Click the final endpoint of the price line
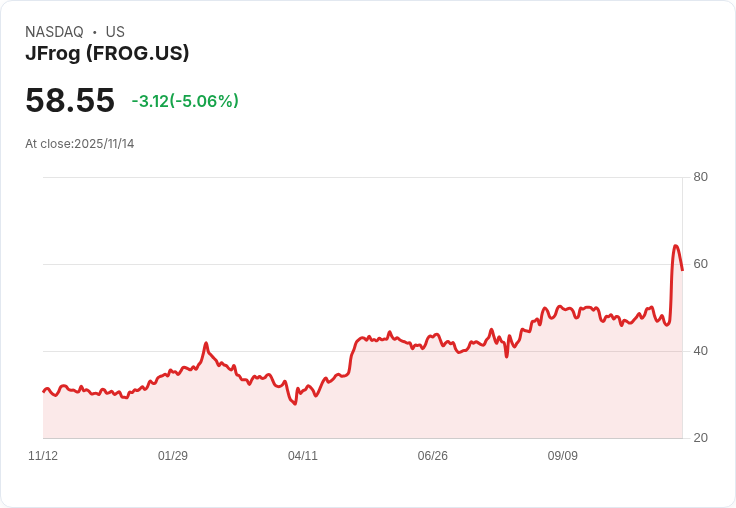The height and width of the screenshot is (508, 736). (x=682, y=270)
